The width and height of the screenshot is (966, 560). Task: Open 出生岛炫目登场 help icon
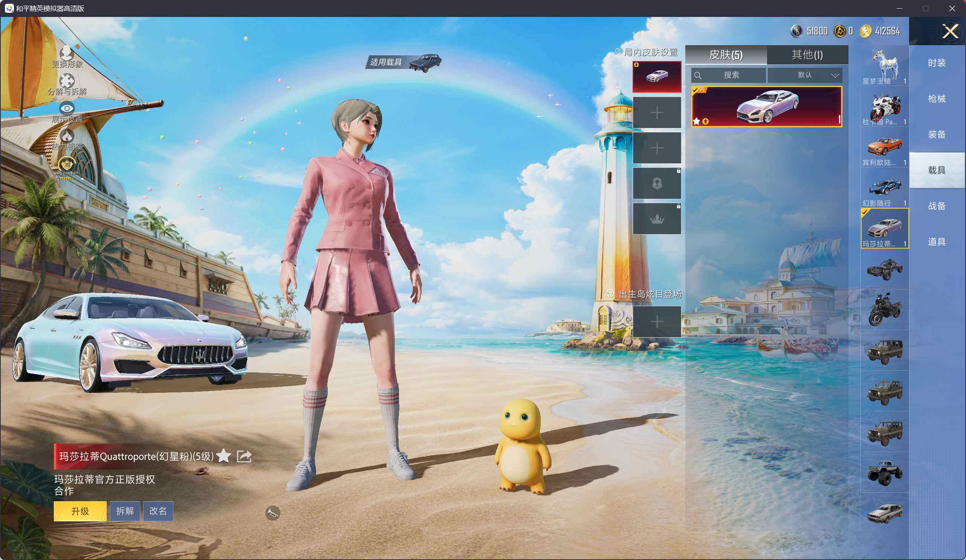(x=610, y=294)
